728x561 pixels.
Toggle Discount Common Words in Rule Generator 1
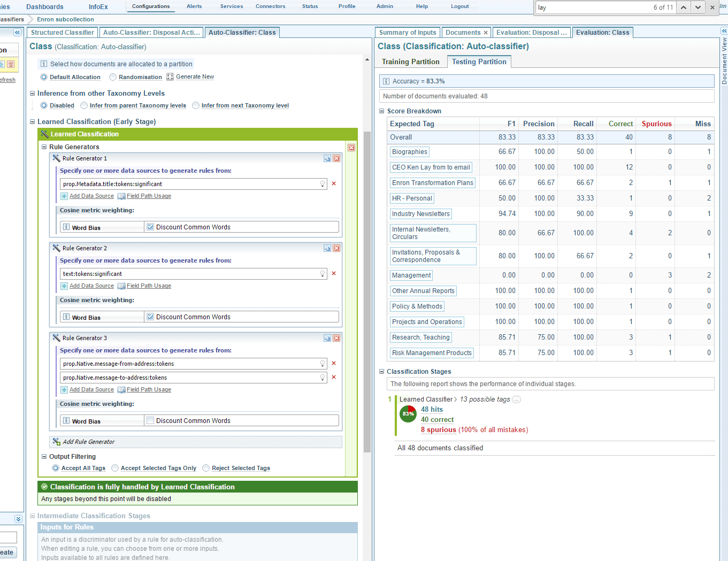[150, 227]
